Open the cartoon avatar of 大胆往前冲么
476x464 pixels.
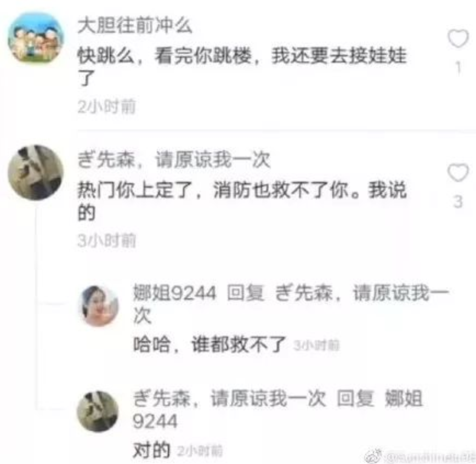coord(36,38)
